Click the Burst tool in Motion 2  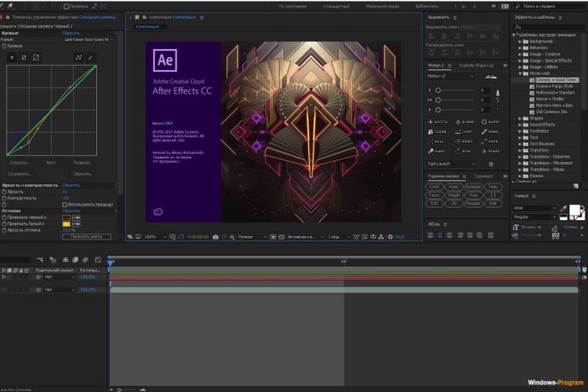coord(491,121)
